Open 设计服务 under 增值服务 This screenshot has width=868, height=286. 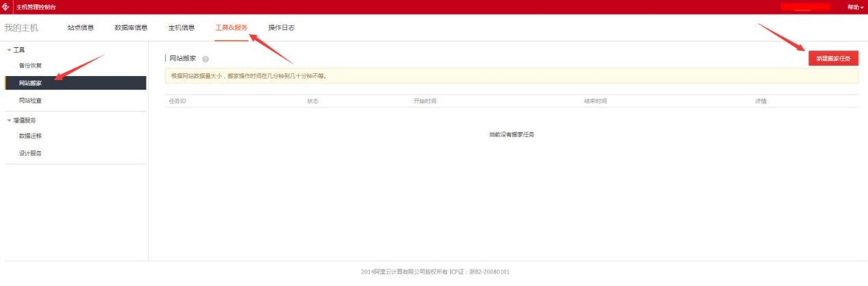click(31, 154)
